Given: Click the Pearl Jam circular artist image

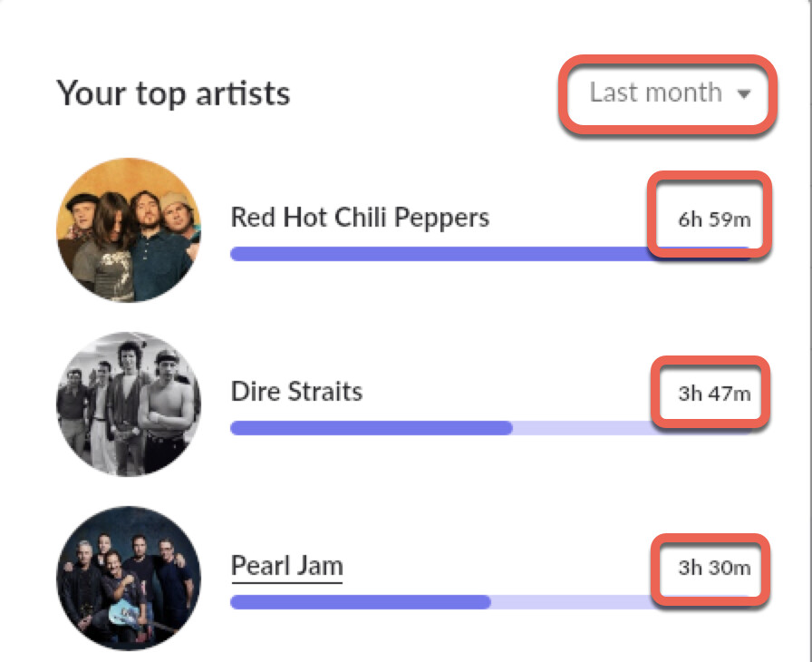Looking at the screenshot, I should [129, 579].
